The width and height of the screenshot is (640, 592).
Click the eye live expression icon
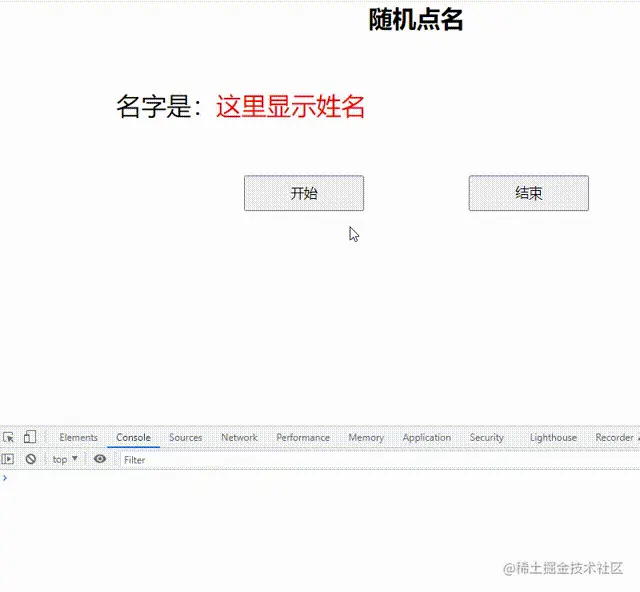[100, 459]
